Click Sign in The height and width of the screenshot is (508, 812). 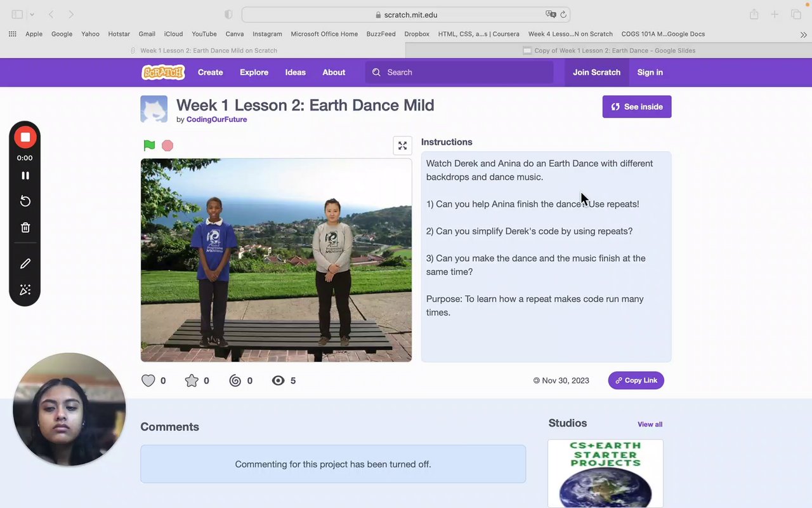coord(650,72)
